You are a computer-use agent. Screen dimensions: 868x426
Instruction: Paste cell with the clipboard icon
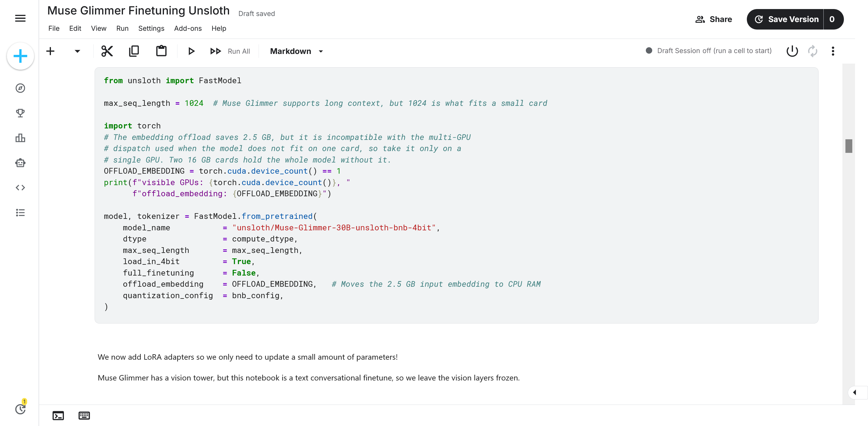pos(161,51)
